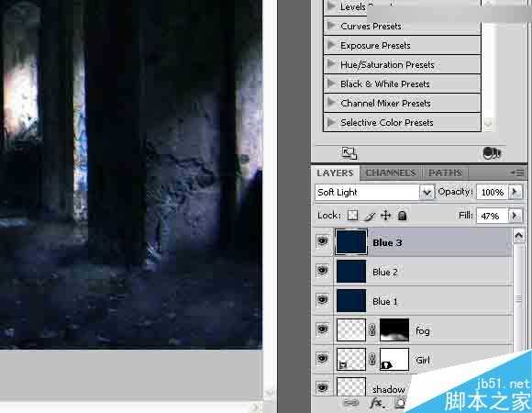Click the expanded view icon in adjustments panel
The height and width of the screenshot is (413, 532).
point(349,153)
